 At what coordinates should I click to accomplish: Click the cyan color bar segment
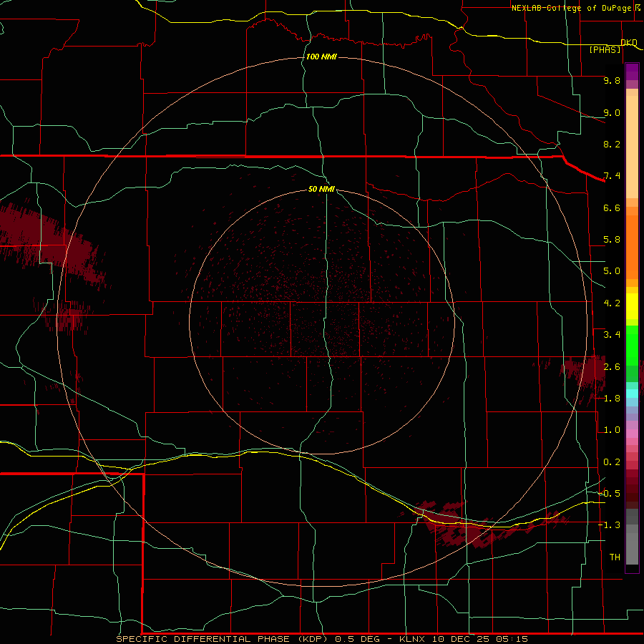[632, 394]
